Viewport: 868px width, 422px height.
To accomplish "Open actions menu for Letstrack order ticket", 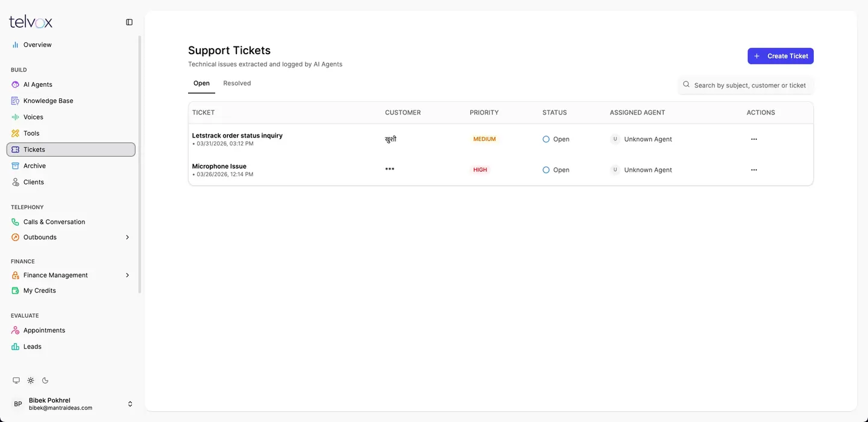I will 753,139.
